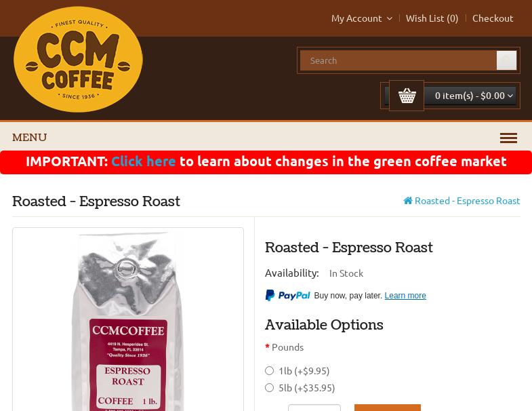Click the 'Click here' green coffee link
Image resolution: width=532 pixels, height=411 pixels.
(x=143, y=161)
